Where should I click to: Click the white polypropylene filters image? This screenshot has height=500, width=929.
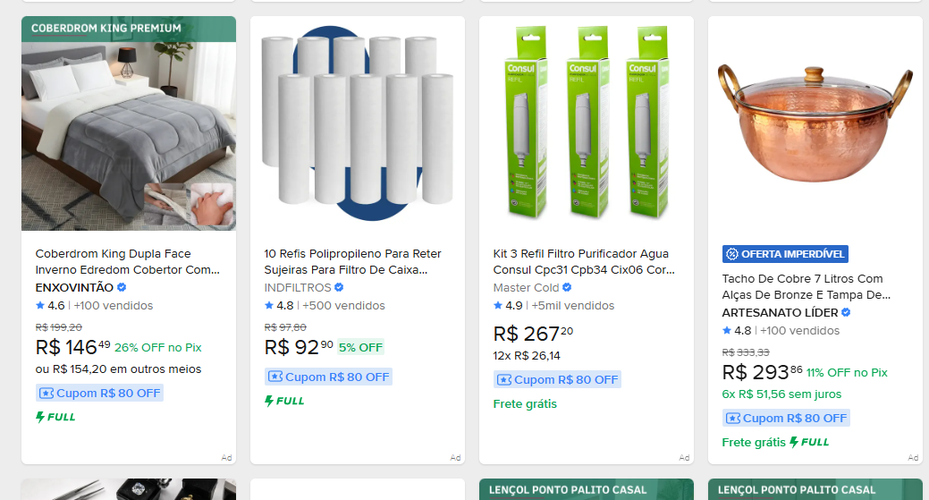[357, 123]
